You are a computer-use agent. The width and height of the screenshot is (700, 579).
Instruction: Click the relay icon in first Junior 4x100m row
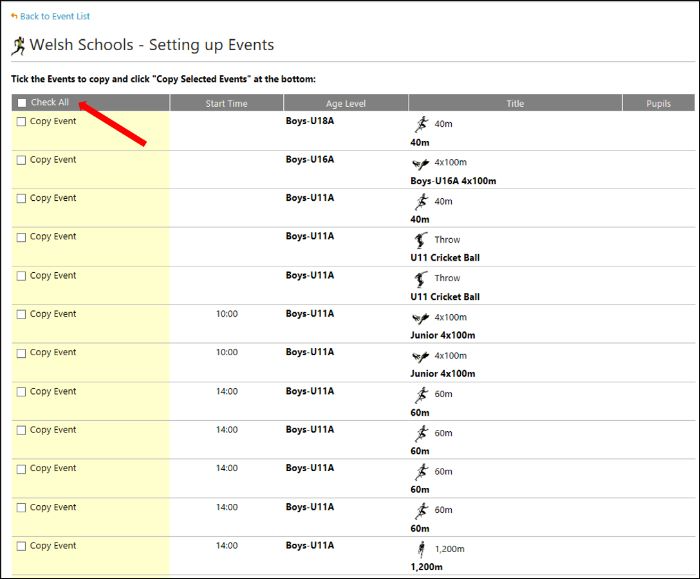[421, 318]
